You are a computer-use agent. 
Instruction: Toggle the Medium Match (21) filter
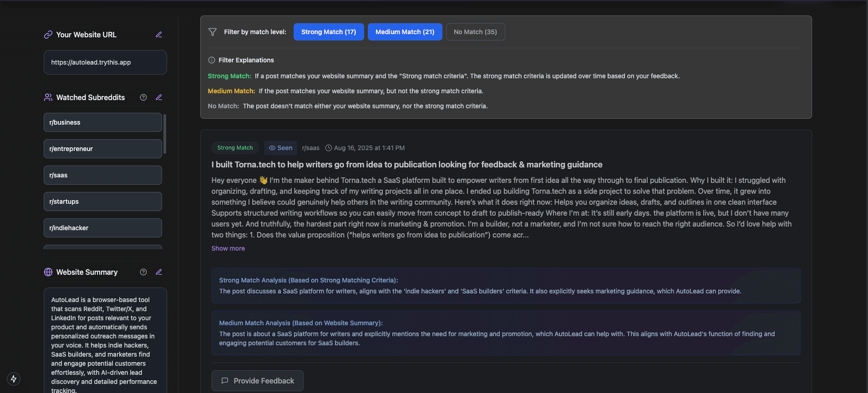pos(405,32)
